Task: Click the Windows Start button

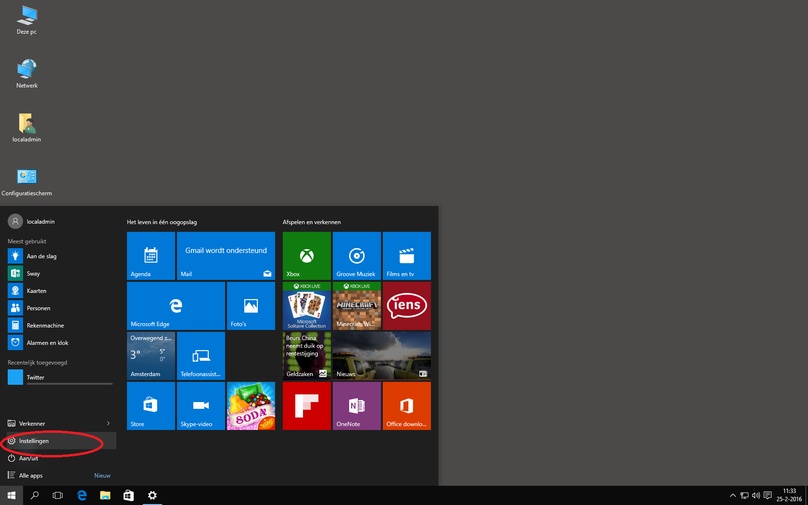Action: tap(11, 496)
